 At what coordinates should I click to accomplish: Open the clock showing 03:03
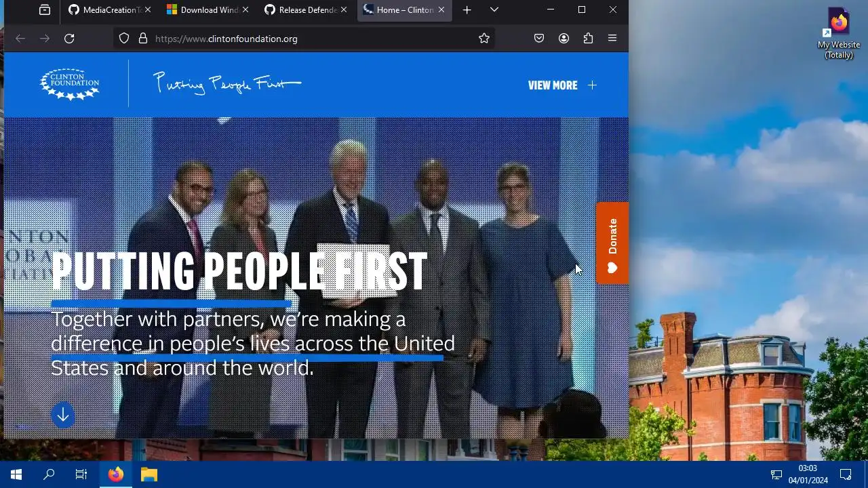pyautogui.click(x=808, y=474)
